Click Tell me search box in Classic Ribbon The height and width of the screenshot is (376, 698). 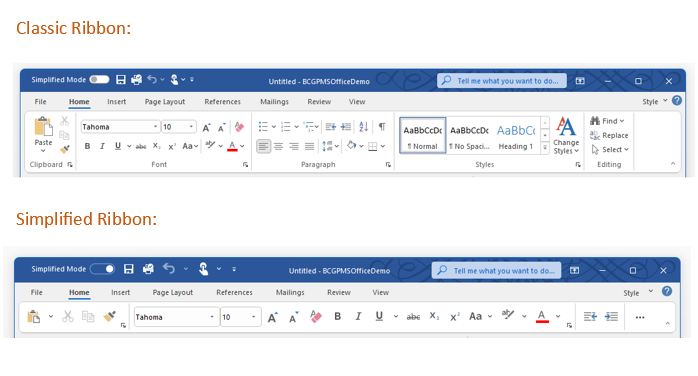click(502, 81)
